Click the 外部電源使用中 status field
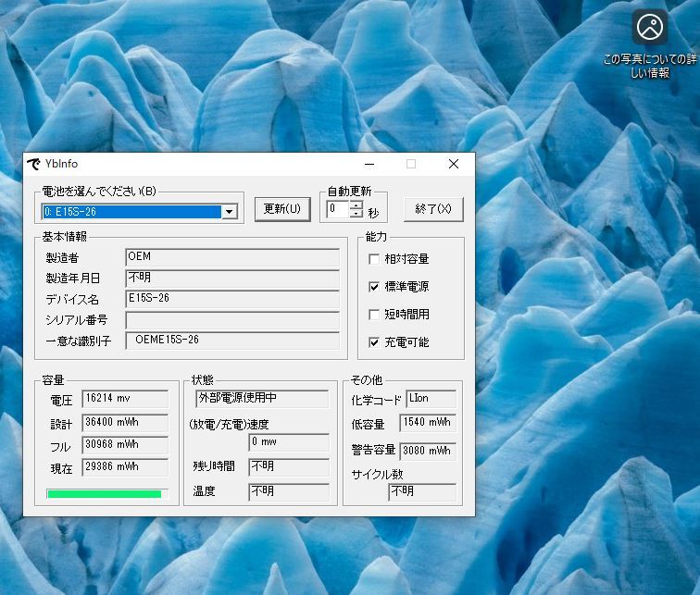The height and width of the screenshot is (595, 700). [262, 398]
